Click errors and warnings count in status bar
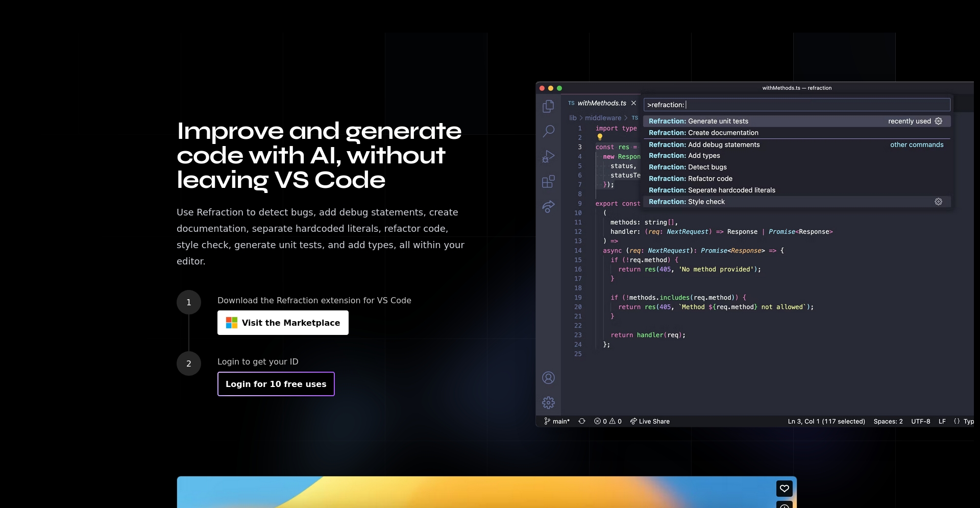Screen dimensions: 980x508 pos(607,421)
